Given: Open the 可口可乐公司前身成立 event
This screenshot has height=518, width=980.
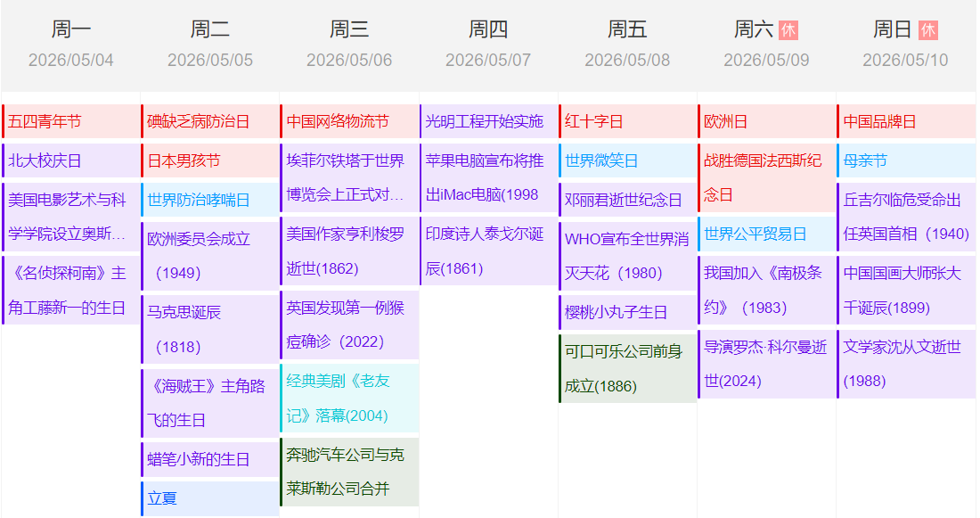Looking at the screenshot, I should click(627, 368).
